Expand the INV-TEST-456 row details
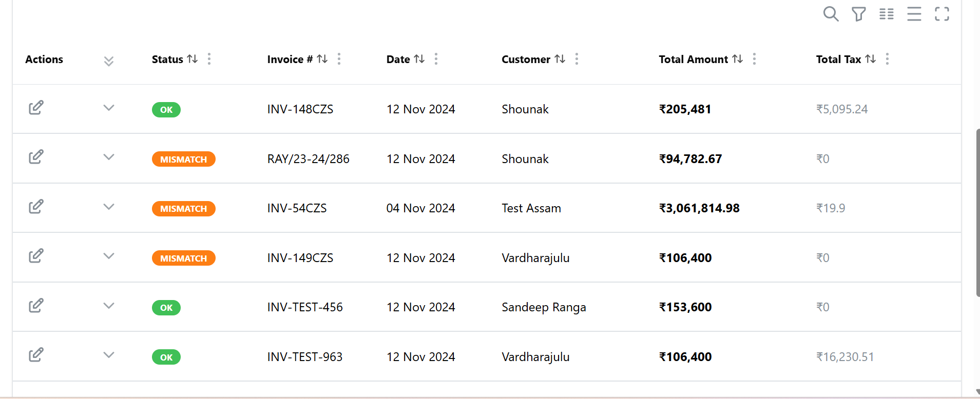The image size is (980, 399). tap(108, 306)
